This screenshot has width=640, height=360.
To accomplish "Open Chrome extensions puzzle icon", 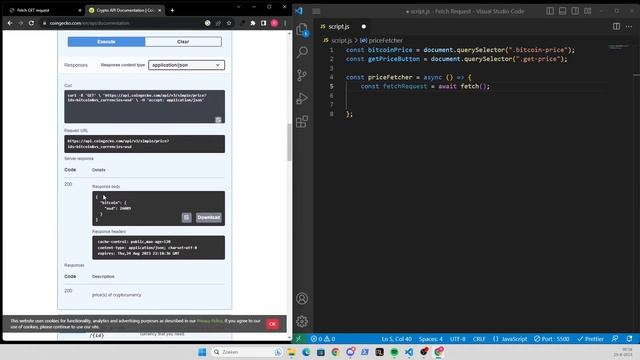I will tap(253, 23).
